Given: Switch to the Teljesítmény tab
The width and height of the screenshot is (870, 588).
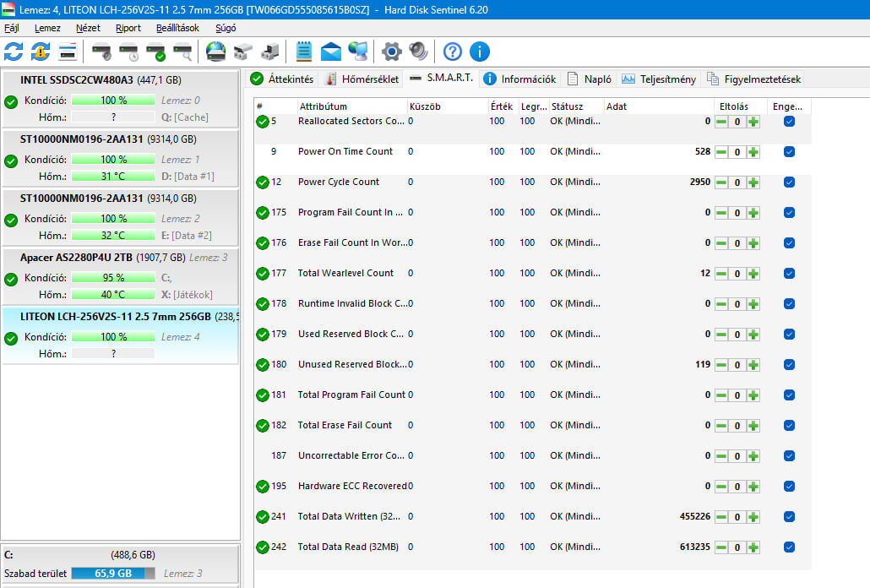Looking at the screenshot, I should click(x=659, y=79).
